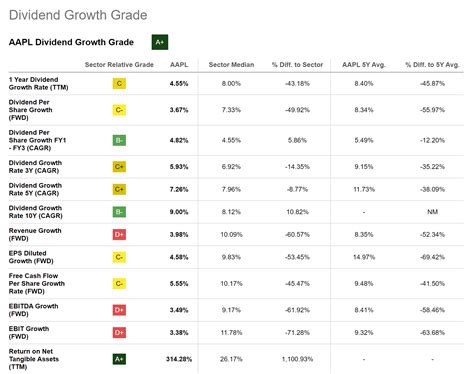Open the EBIT Growth (FWD) metric label

29,333
